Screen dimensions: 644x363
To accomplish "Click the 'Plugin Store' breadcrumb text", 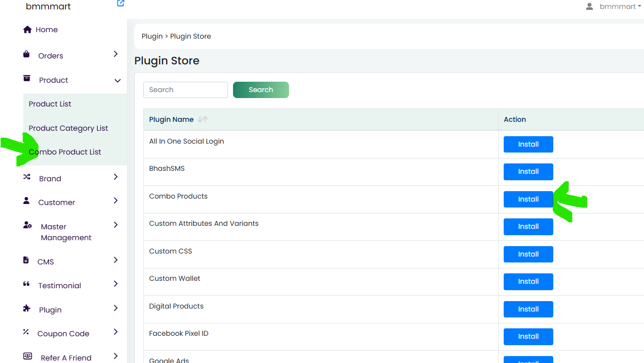I will coord(191,36).
